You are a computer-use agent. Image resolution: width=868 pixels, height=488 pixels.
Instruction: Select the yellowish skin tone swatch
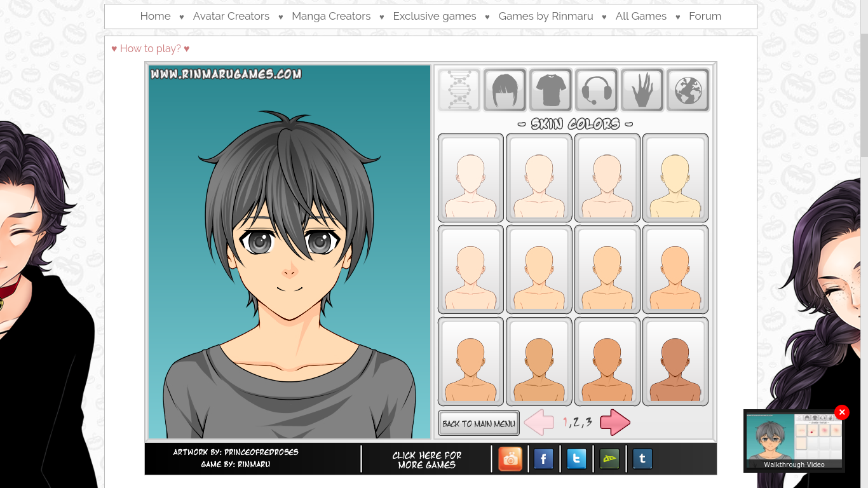tap(675, 178)
